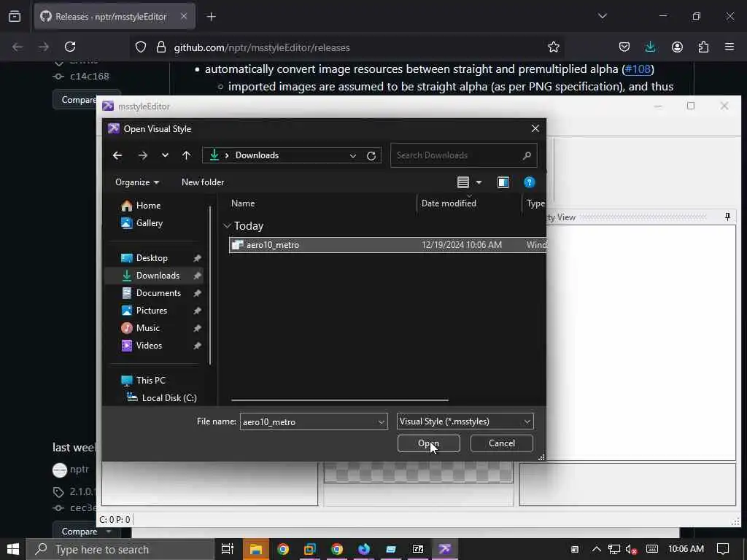Open nptr user profile link

pyautogui.click(x=79, y=470)
